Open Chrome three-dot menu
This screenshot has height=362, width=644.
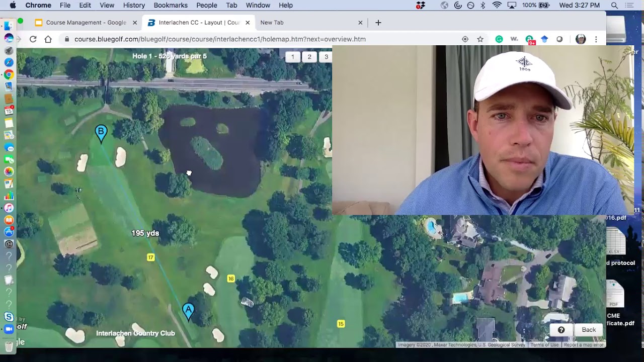point(596,39)
